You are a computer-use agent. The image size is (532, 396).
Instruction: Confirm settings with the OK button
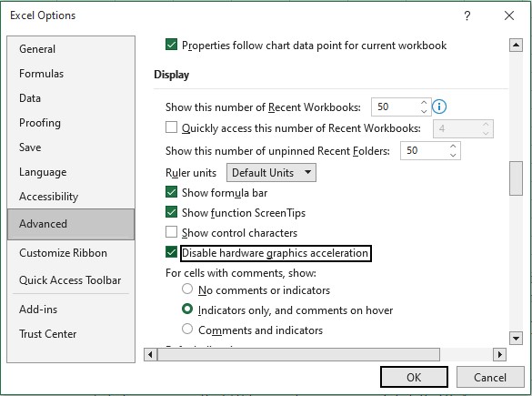pos(414,377)
